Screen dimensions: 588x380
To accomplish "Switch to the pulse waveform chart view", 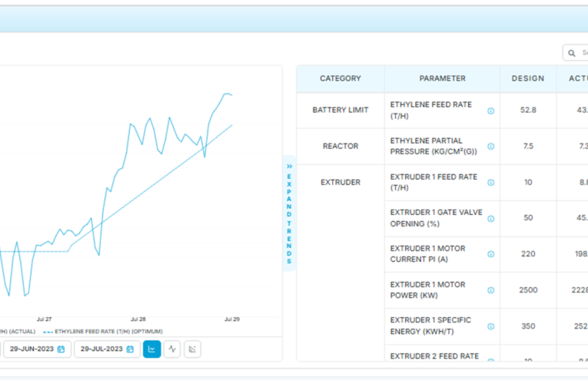I will pos(172,349).
